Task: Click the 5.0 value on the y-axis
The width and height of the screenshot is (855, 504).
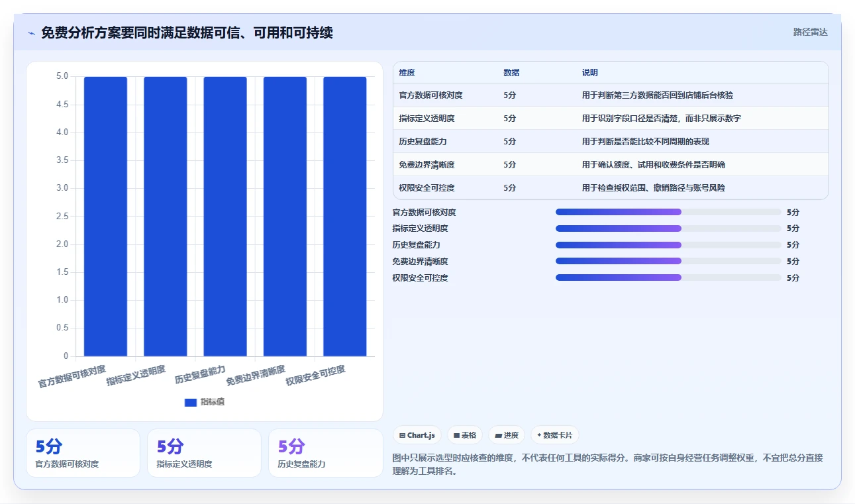Action: [x=62, y=77]
